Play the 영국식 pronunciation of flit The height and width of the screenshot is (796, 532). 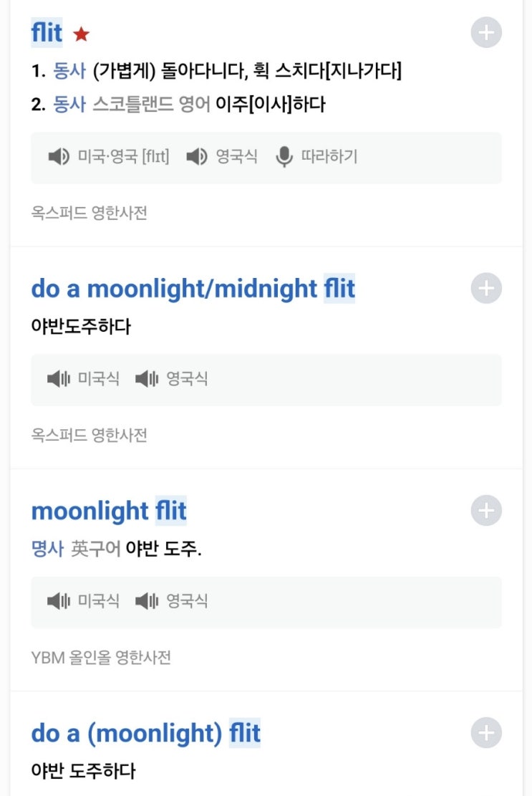197,157
